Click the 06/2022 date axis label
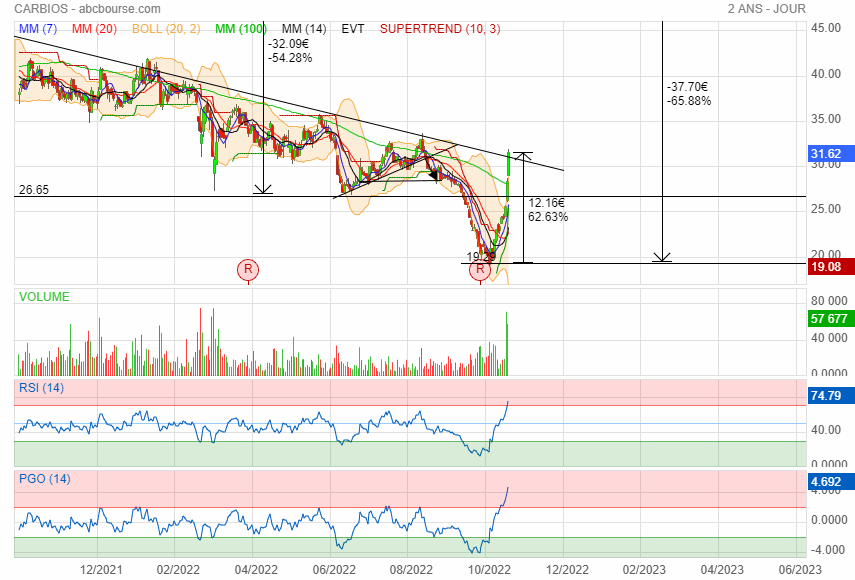 334,570
